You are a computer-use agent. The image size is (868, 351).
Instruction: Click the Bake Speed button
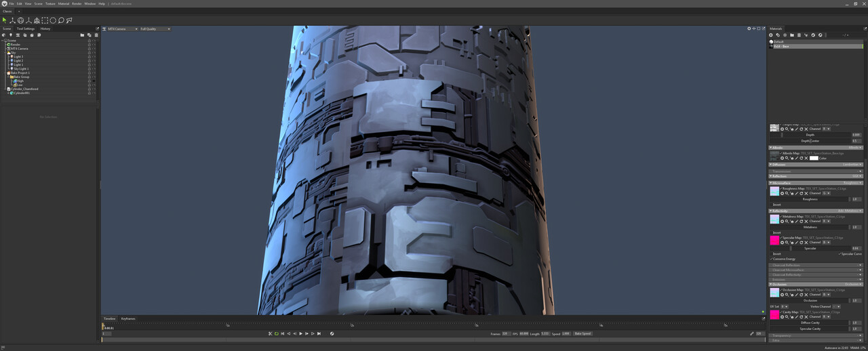click(x=583, y=333)
